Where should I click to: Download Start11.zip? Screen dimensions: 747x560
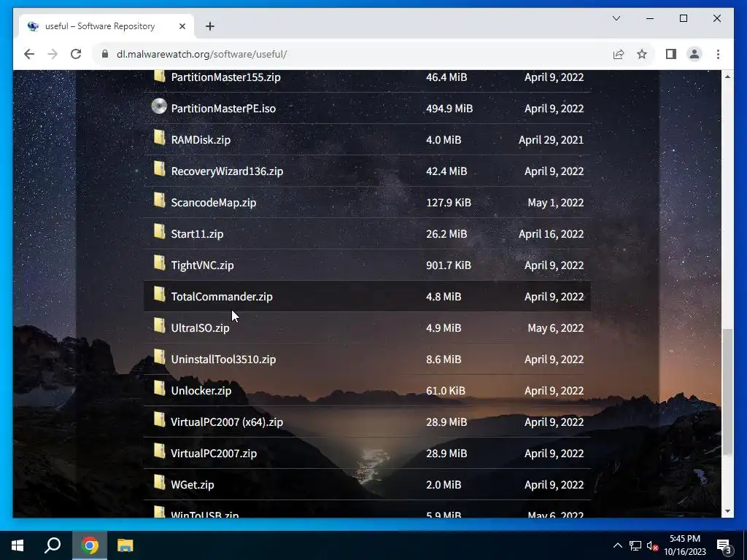197,234
